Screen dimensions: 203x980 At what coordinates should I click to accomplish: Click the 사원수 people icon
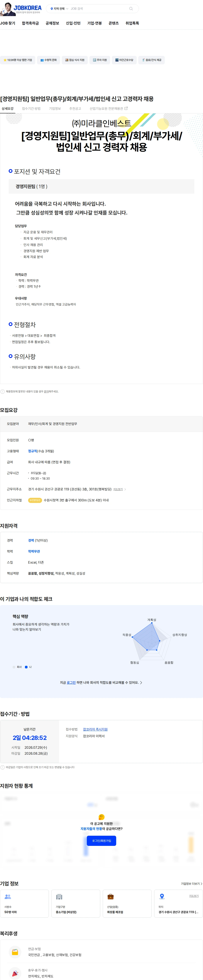8,897
